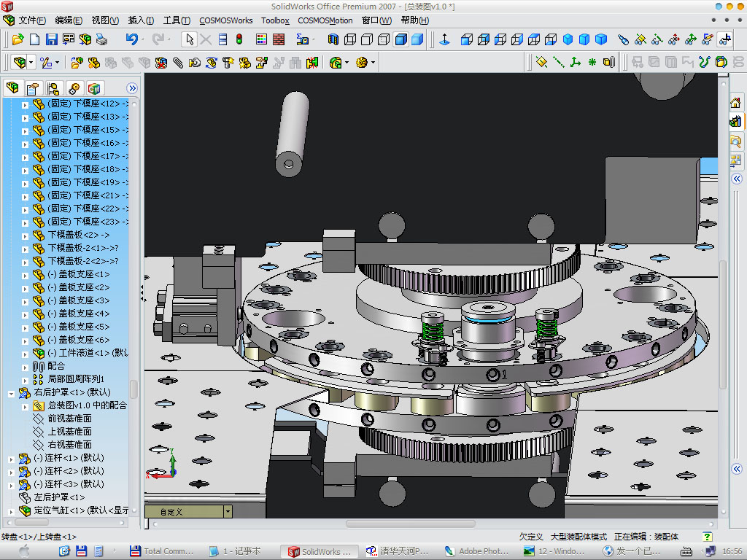Screen dimensions: 747x560
Task: Click the Open file icon
Action: [18, 39]
